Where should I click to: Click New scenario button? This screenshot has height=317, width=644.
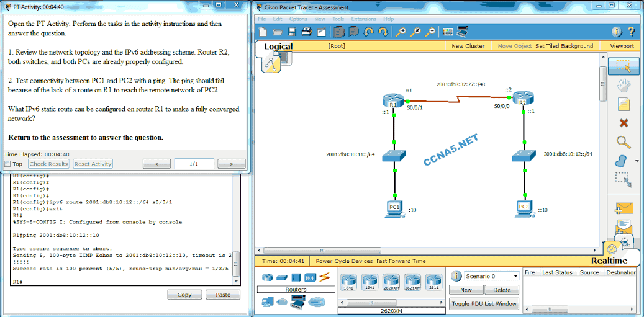[466, 290]
